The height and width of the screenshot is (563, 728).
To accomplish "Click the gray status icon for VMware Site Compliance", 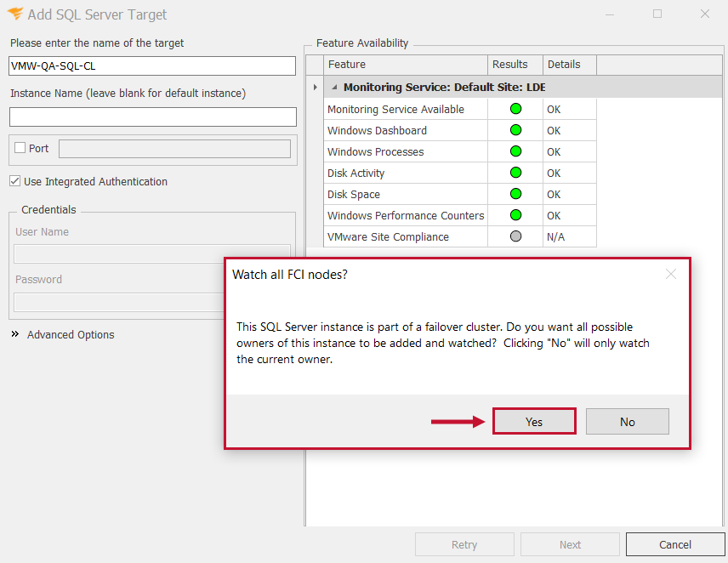I will [515, 236].
